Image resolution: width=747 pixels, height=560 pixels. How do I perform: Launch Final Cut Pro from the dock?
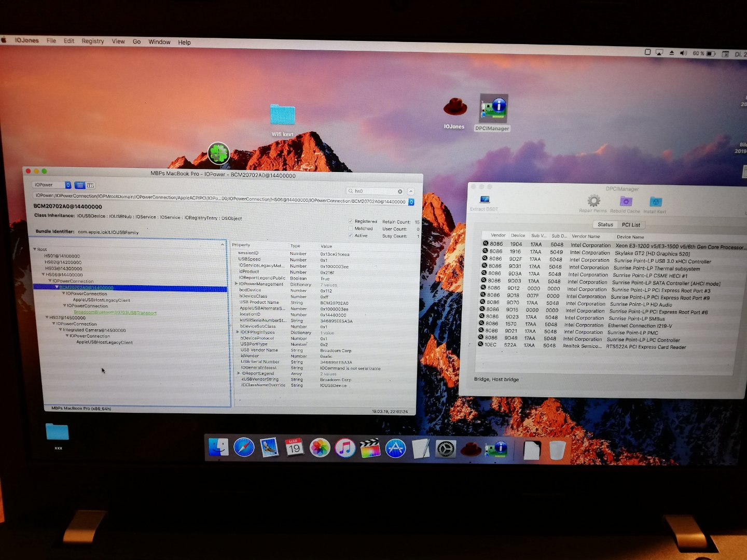[x=370, y=448]
